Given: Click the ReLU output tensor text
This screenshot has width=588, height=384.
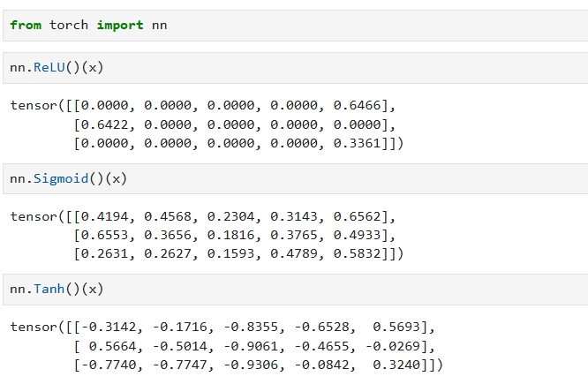Looking at the screenshot, I should point(207,124).
